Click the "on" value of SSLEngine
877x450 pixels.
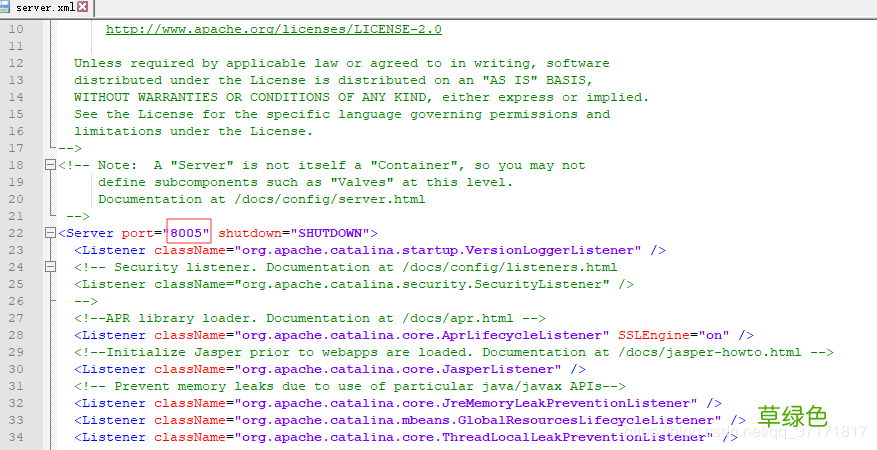[714, 335]
